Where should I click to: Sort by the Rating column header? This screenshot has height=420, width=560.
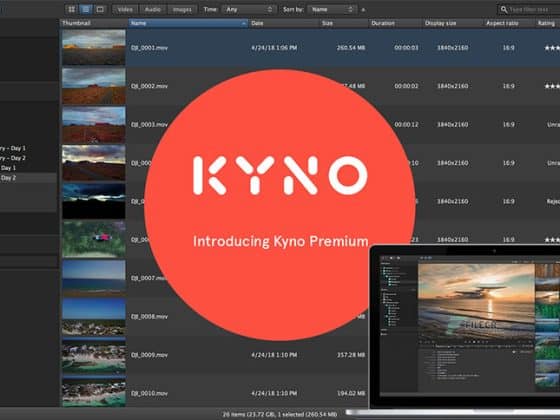coord(547,23)
